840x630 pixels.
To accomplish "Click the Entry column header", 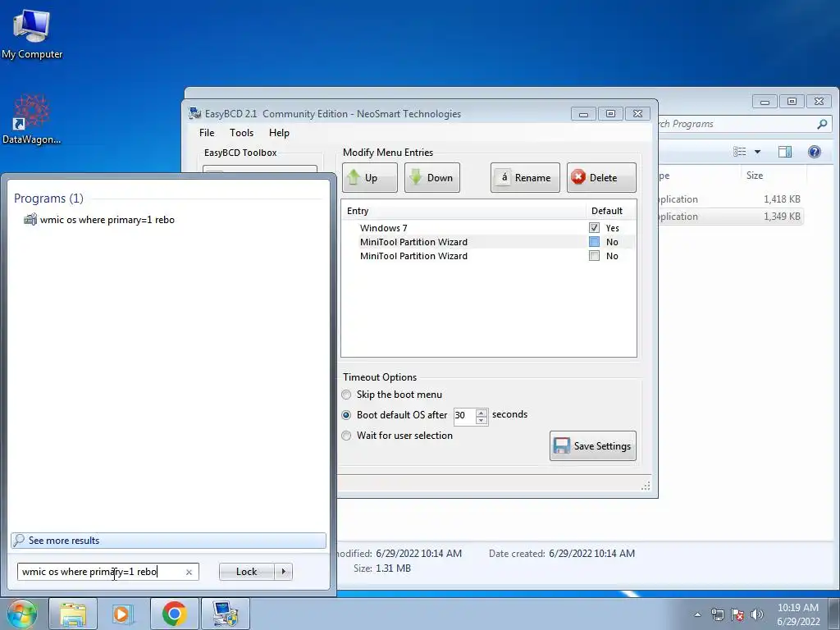I will click(x=463, y=211).
